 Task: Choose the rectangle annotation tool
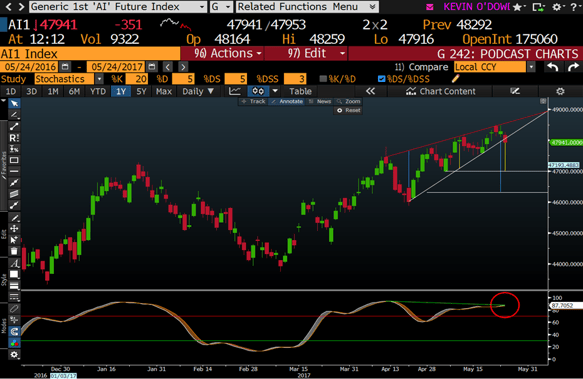tap(14, 160)
